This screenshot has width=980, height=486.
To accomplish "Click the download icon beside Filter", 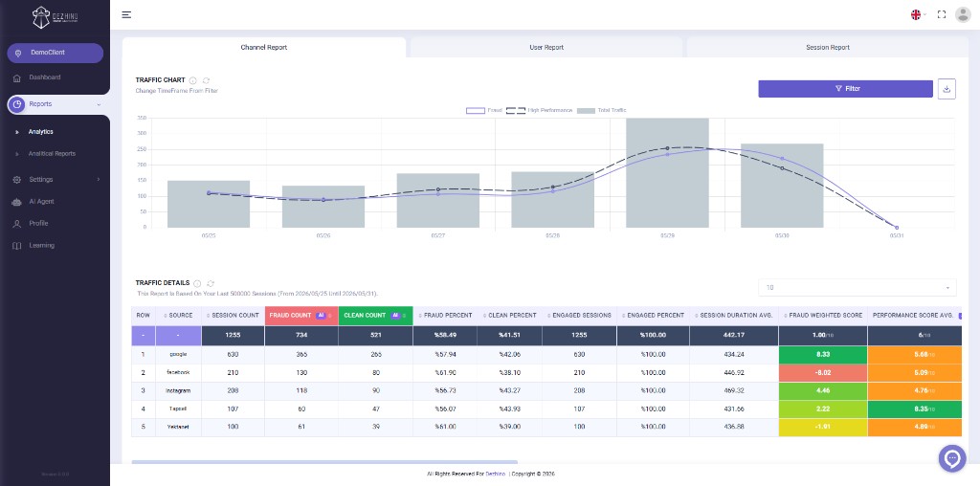I will pyautogui.click(x=947, y=89).
